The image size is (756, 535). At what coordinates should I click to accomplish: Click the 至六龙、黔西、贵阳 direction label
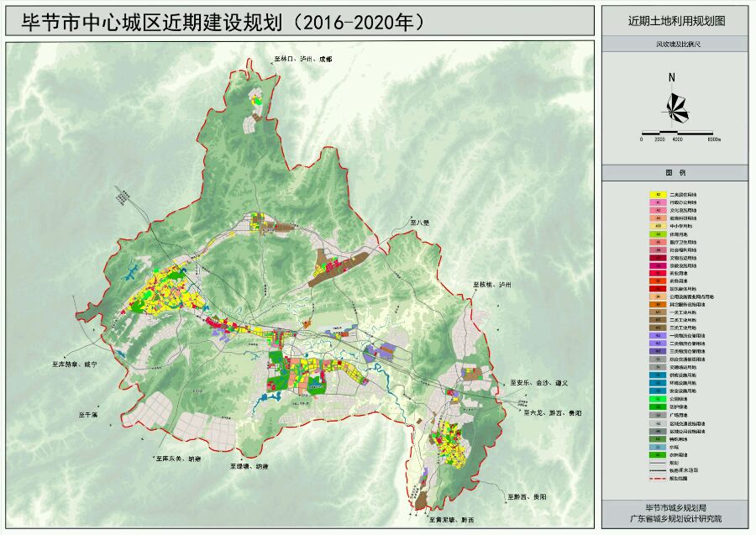tap(553, 413)
